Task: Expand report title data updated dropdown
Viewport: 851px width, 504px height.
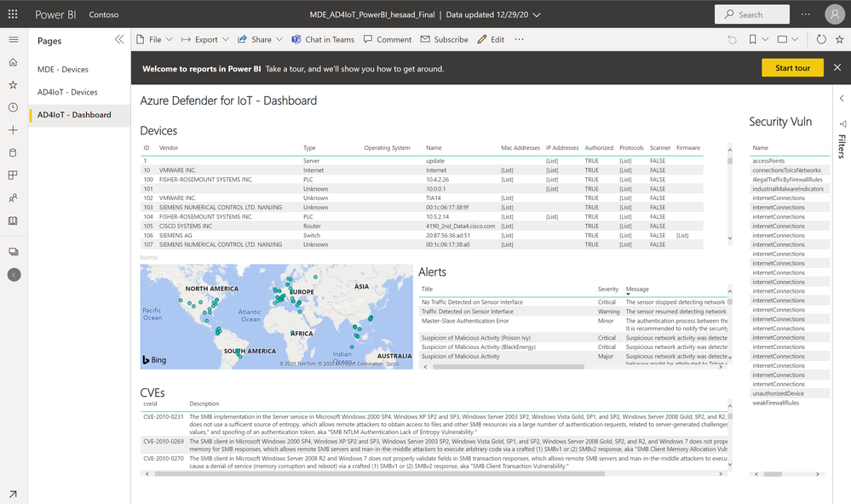Action: 537,15
